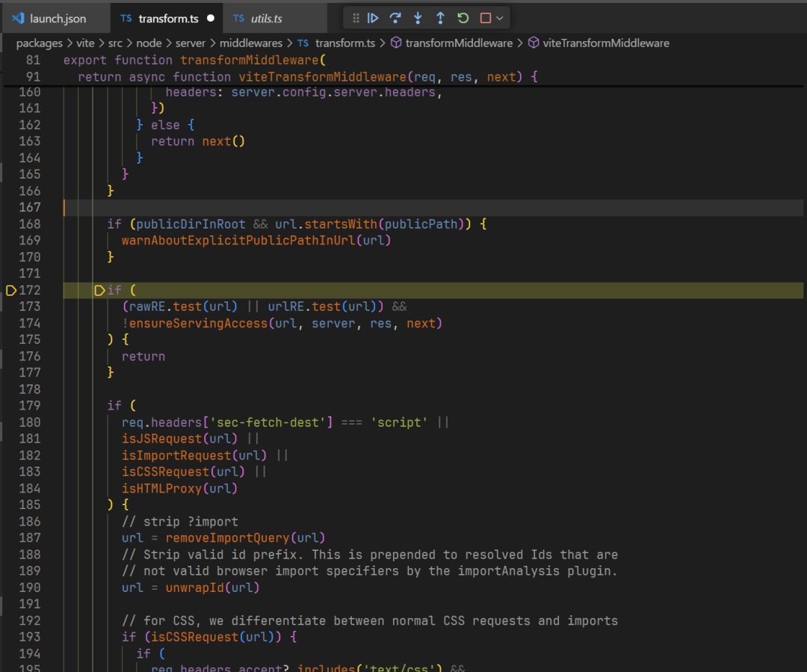Grab the debug toolbar drag handle
Viewport: 807px width, 672px height.
(x=356, y=18)
